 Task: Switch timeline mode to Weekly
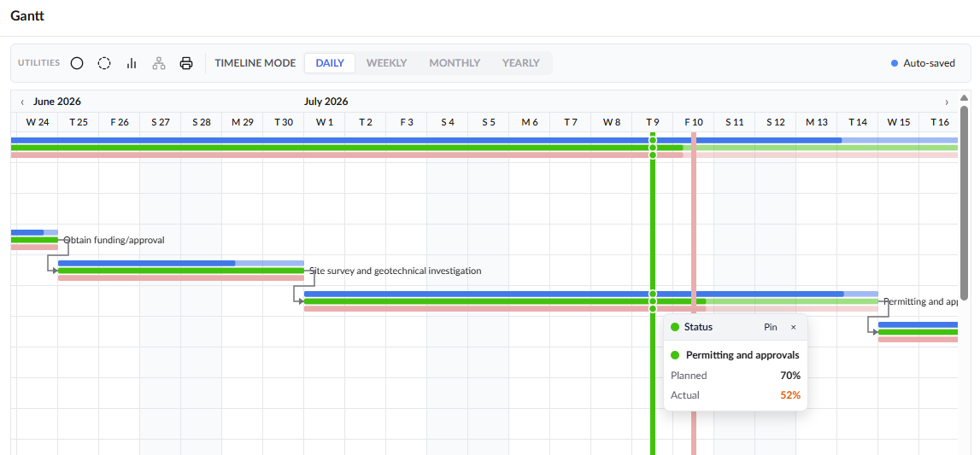tap(386, 63)
